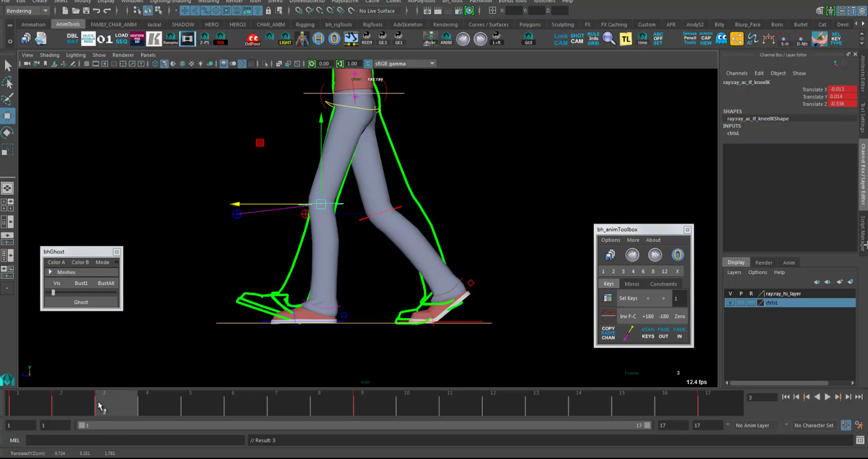
Task: Select the Paint Selection tool in toolbox
Action: (x=8, y=99)
